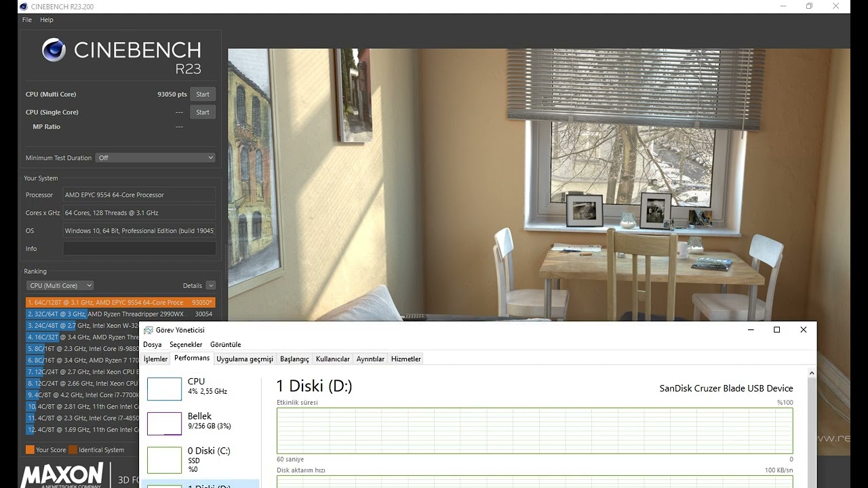Select 0 Diski (C:) in performance sidebar
Image resolution: width=868 pixels, height=488 pixels.
pos(201,460)
